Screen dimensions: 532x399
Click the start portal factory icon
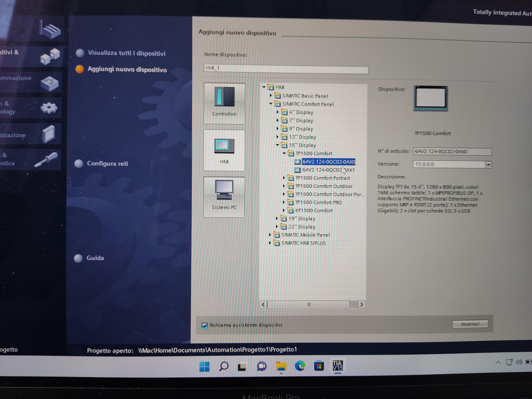click(50, 30)
